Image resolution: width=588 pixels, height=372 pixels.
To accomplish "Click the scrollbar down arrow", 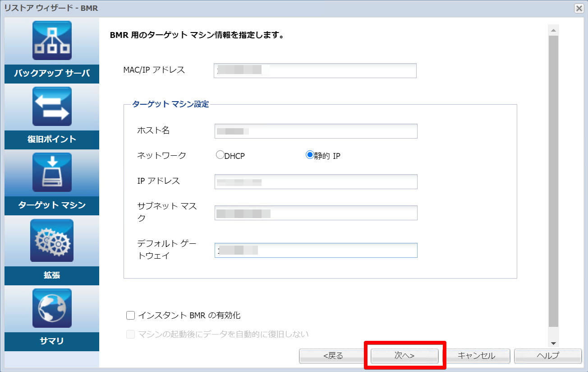I will pos(554,344).
